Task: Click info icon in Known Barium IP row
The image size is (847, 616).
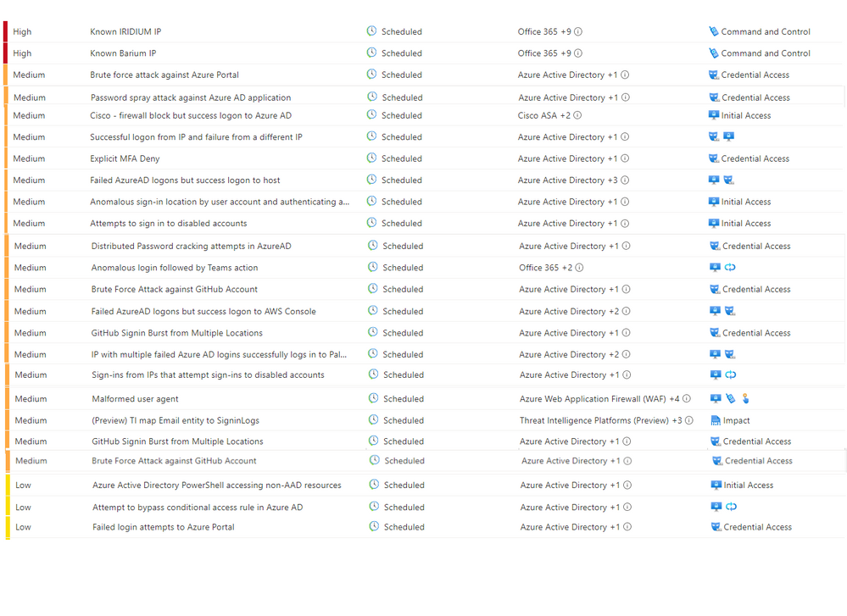Action: point(578,53)
